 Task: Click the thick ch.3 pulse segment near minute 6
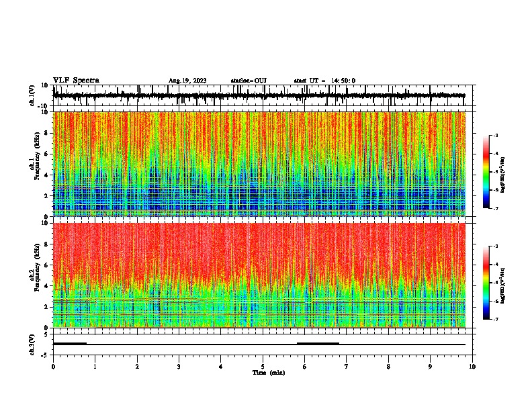(x=318, y=344)
